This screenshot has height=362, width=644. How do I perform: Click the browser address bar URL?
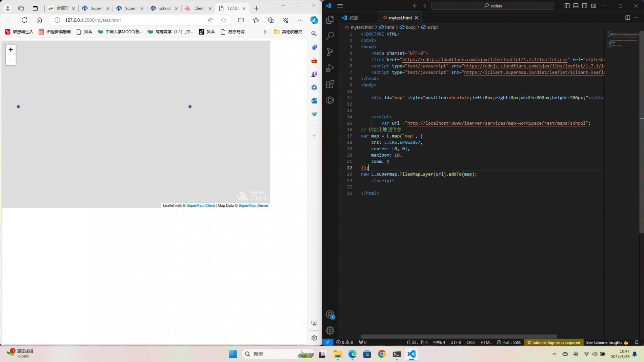[x=93, y=20]
